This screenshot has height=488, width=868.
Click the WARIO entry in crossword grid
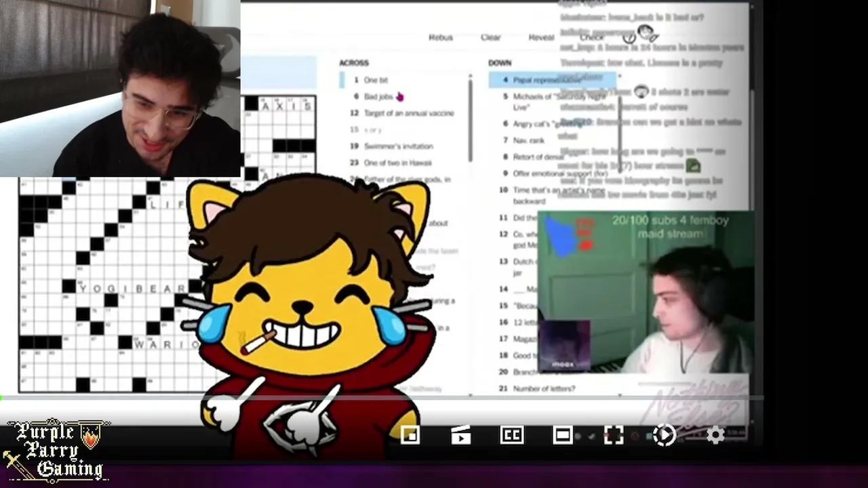166,344
